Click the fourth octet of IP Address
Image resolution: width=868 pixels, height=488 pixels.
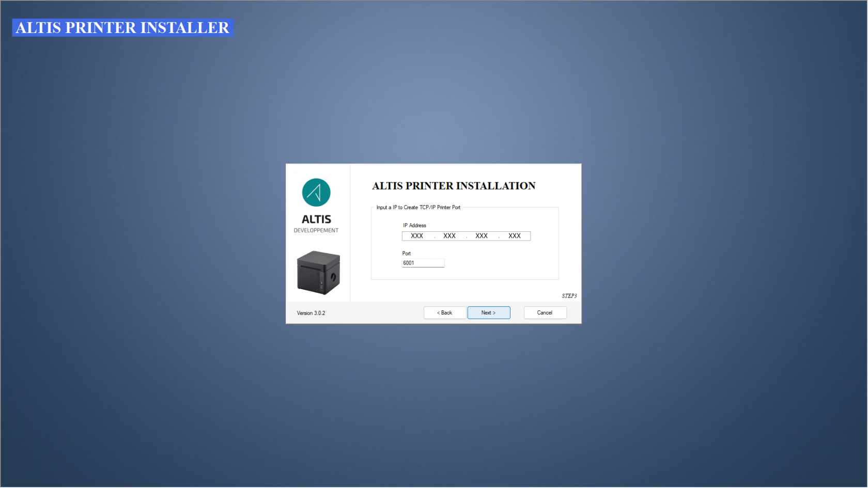tap(514, 236)
